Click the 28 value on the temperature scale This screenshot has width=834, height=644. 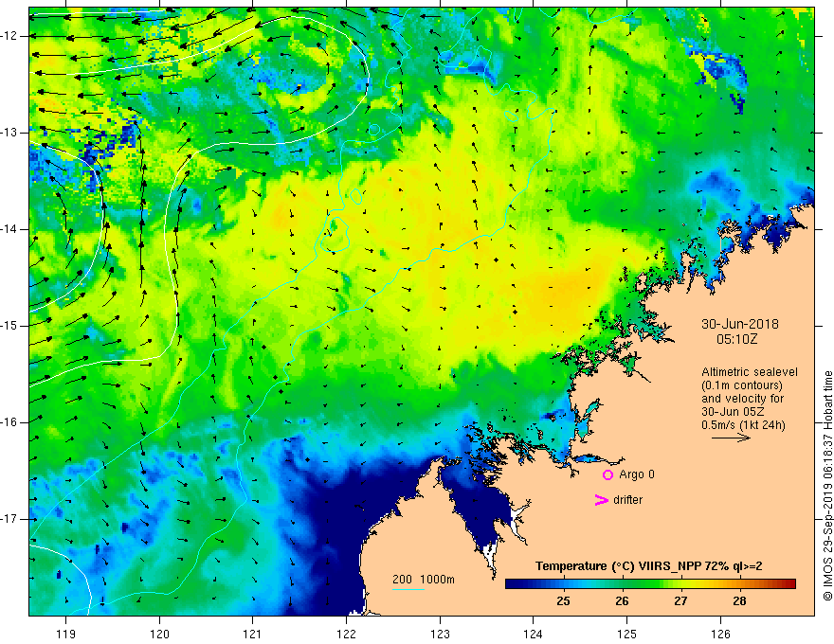tap(739, 601)
